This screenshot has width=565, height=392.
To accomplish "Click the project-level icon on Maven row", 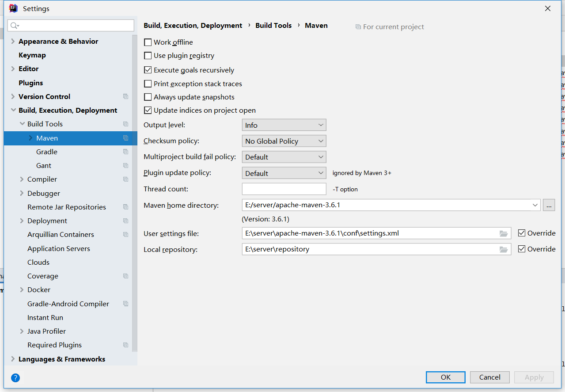I will 126,138.
